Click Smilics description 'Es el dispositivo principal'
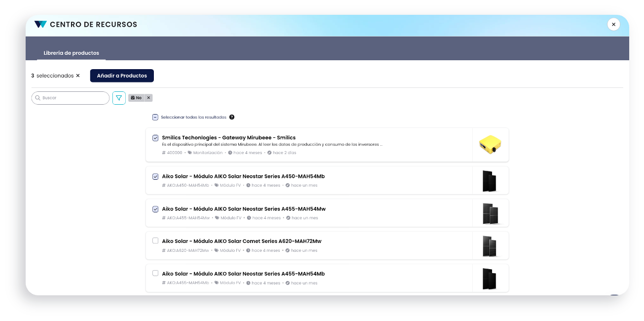This screenshot has height=321, width=644. point(272,145)
